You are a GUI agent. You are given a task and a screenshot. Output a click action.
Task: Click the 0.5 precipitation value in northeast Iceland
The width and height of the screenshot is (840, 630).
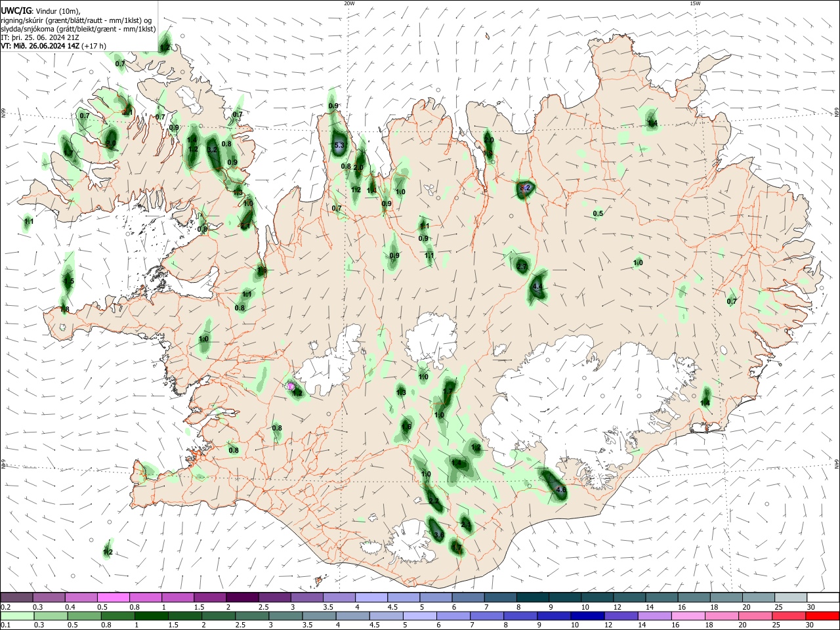(598, 214)
